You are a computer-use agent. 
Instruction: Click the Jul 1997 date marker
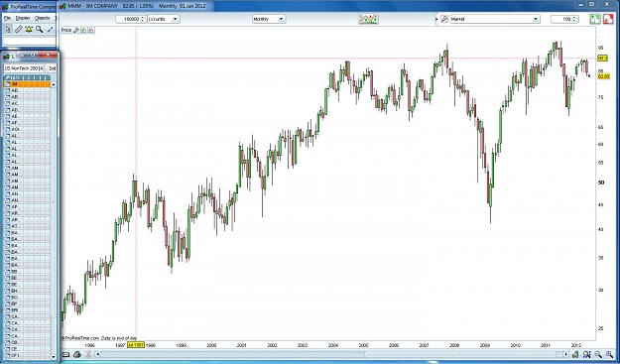click(x=136, y=344)
